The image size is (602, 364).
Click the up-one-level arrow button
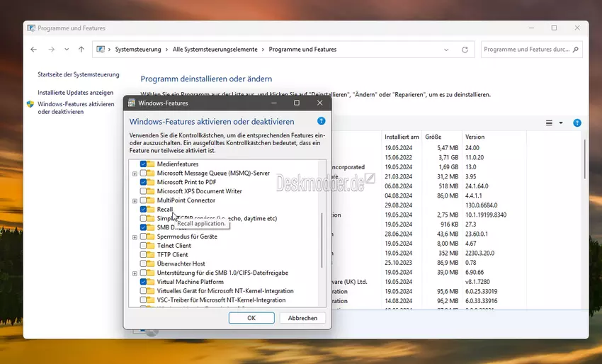81,50
